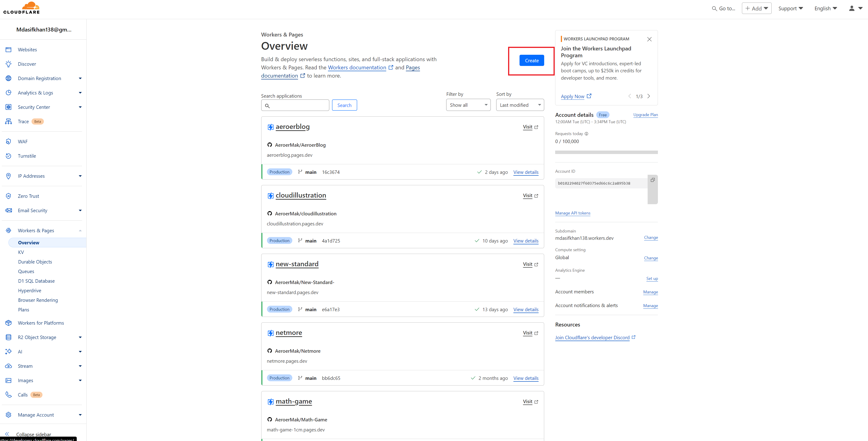Click the Email Security envelope icon
The image size is (868, 441).
[x=8, y=210]
